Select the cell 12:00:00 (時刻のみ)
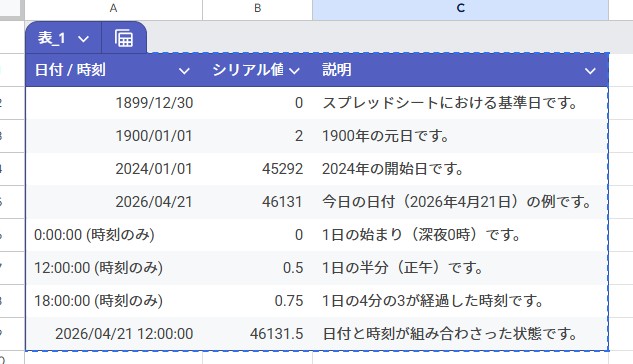633x364 pixels. coord(114,268)
